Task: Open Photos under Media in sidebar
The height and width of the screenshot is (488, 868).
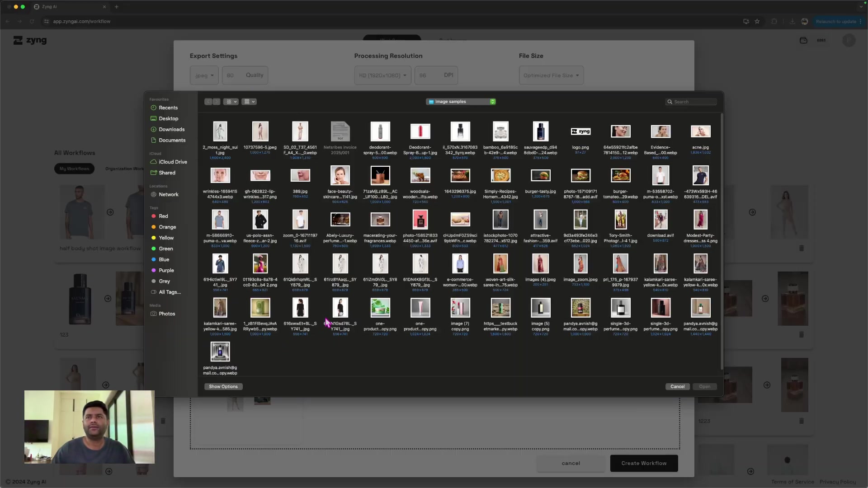Action: 167,314
